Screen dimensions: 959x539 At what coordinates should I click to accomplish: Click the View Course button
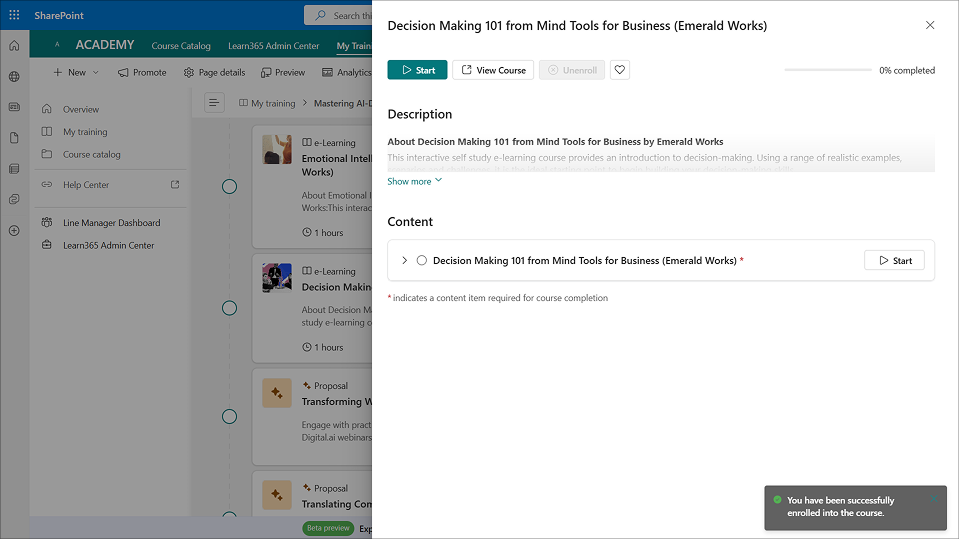point(493,70)
